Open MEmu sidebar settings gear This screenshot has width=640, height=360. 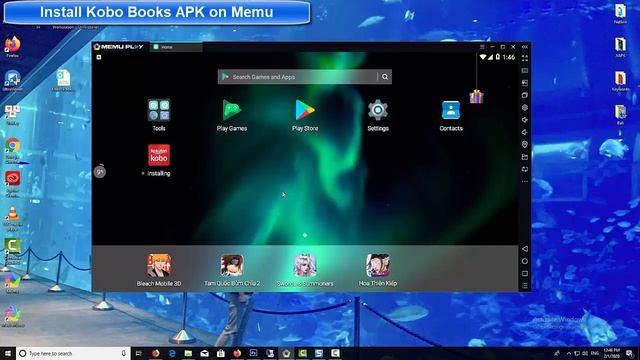[x=525, y=107]
